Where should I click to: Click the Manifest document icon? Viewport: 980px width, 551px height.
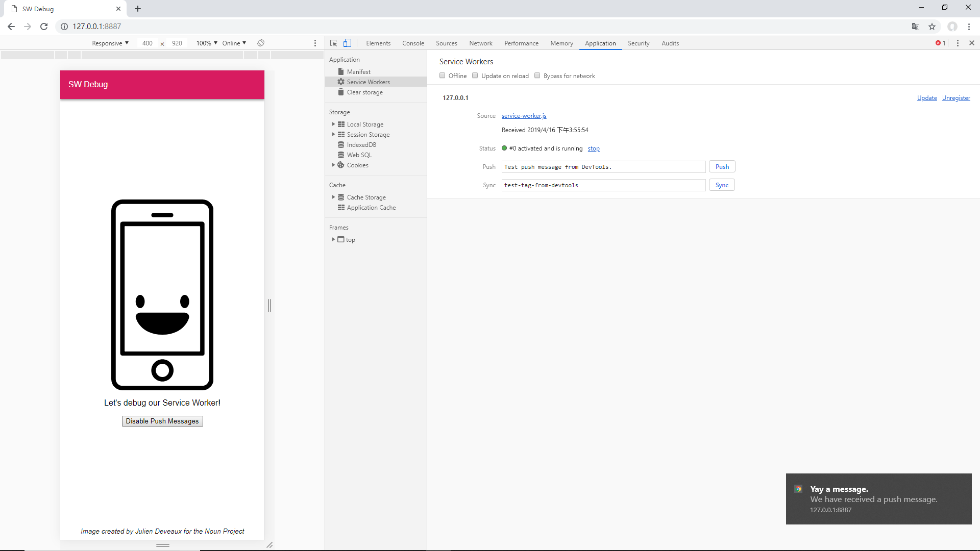(340, 71)
